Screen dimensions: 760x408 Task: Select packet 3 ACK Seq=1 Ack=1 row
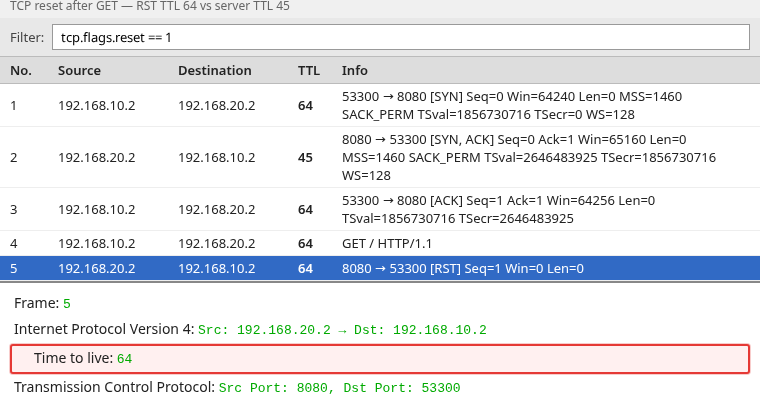tap(380, 209)
